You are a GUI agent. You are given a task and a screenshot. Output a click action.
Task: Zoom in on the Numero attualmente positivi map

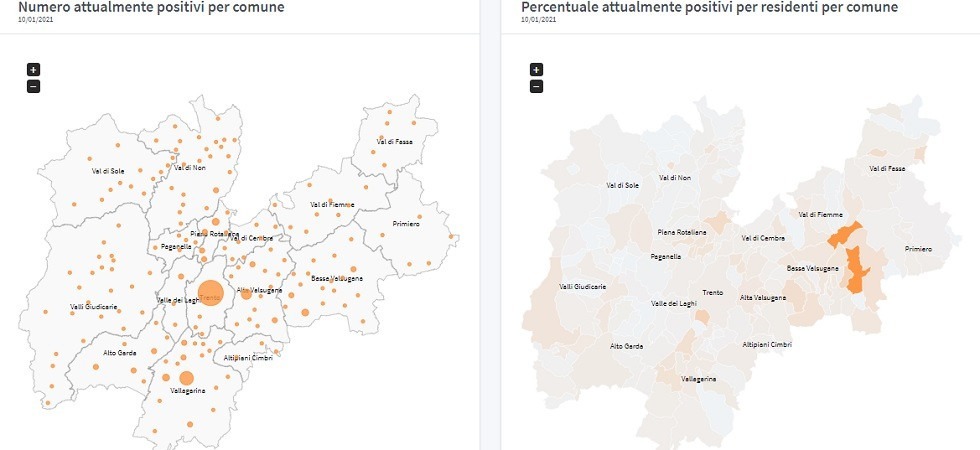pos(33,70)
